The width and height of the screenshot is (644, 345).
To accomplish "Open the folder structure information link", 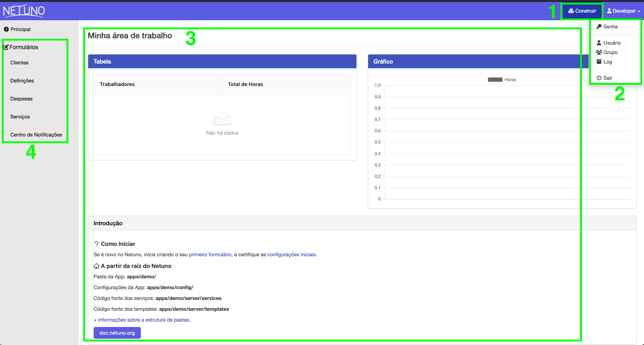I will 142,320.
